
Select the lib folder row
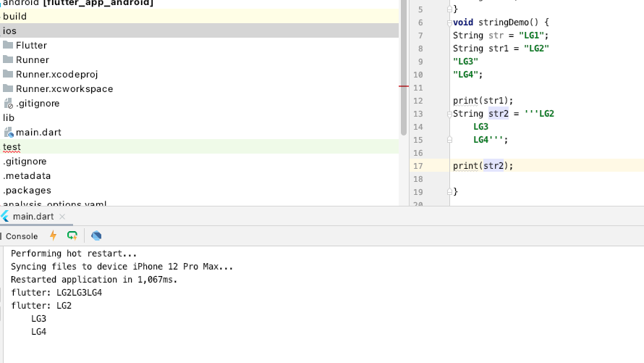coord(199,118)
